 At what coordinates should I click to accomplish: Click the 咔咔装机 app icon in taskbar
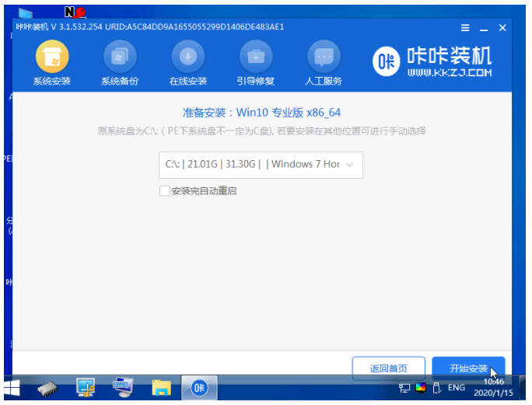coord(199,387)
